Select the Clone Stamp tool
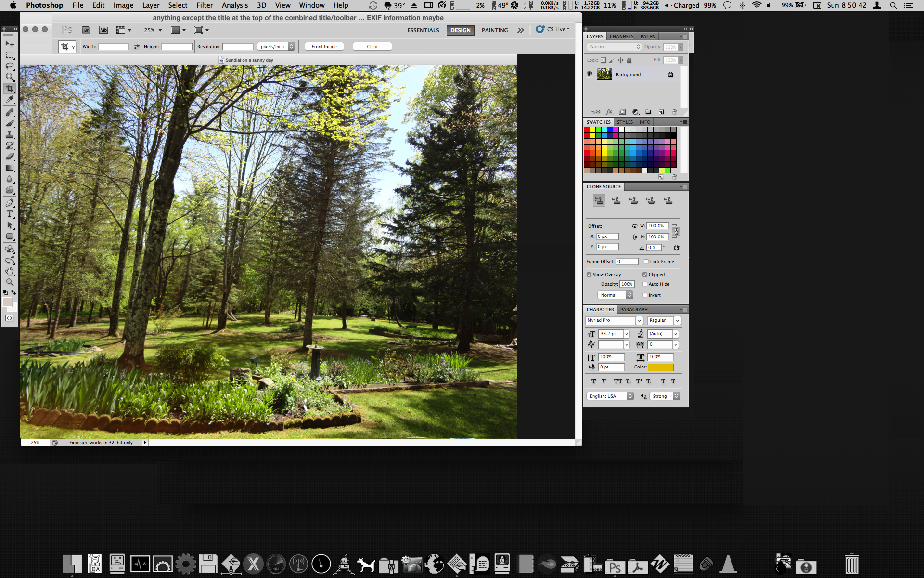This screenshot has height=578, width=924. point(10,134)
